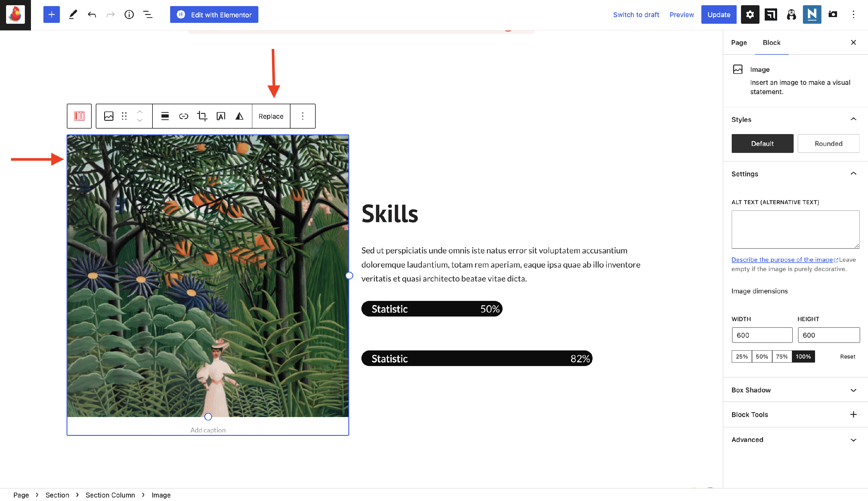Click the alt text input field
This screenshot has width=868, height=501.
click(795, 230)
